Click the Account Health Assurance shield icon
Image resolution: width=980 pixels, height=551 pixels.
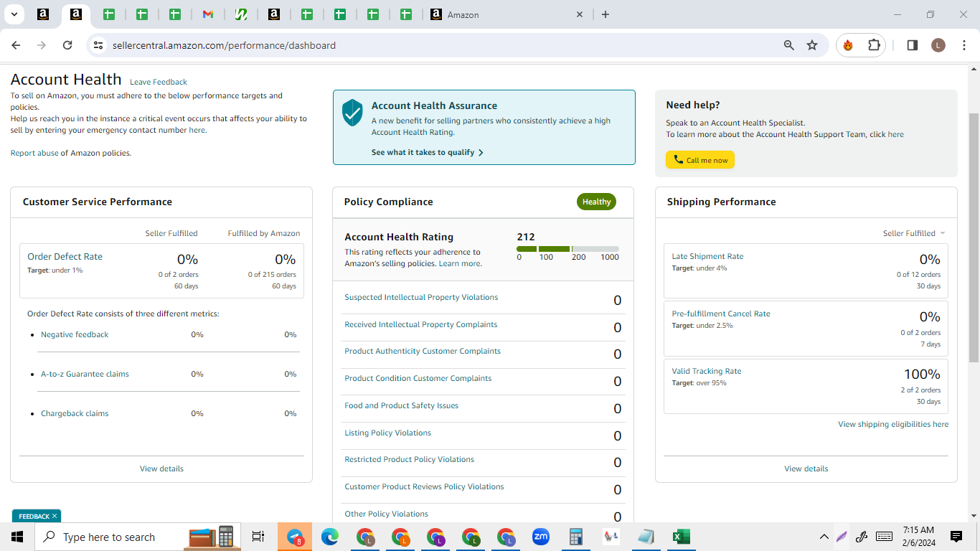[x=352, y=113]
